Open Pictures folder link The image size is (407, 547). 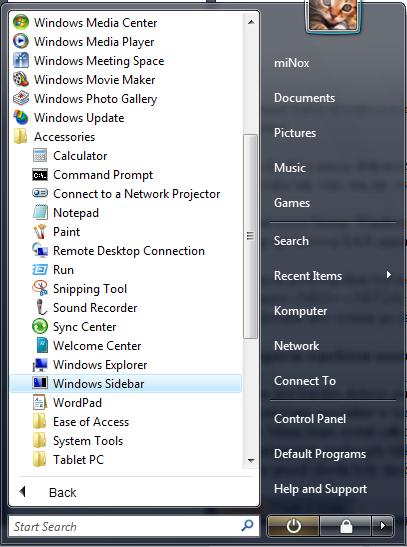tap(295, 133)
